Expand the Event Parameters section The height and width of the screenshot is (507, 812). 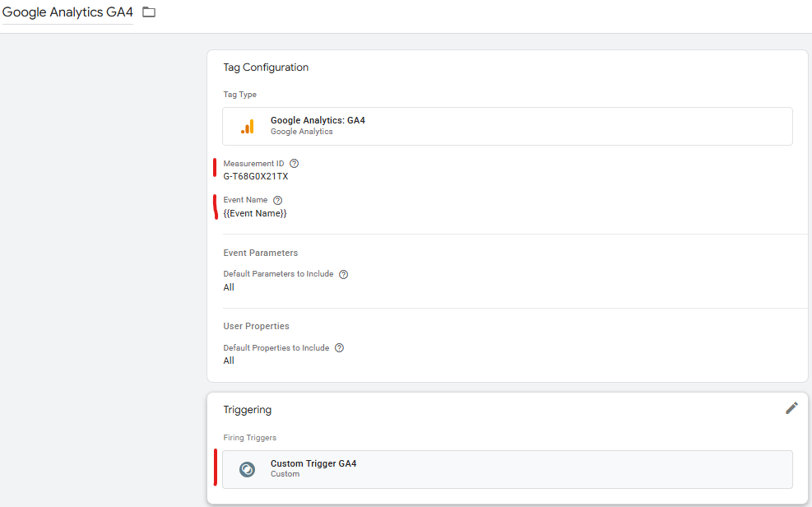261,253
